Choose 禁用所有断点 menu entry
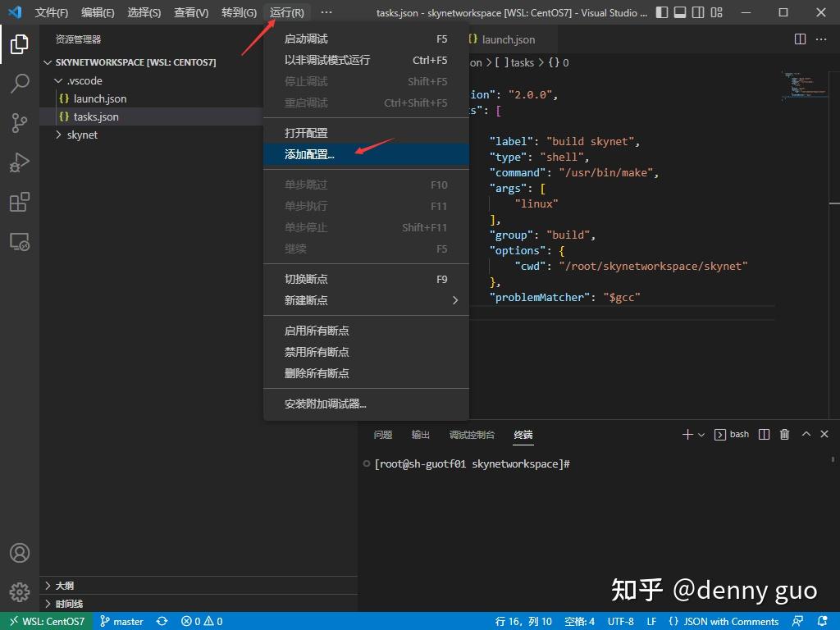840x630 pixels. 366,352
